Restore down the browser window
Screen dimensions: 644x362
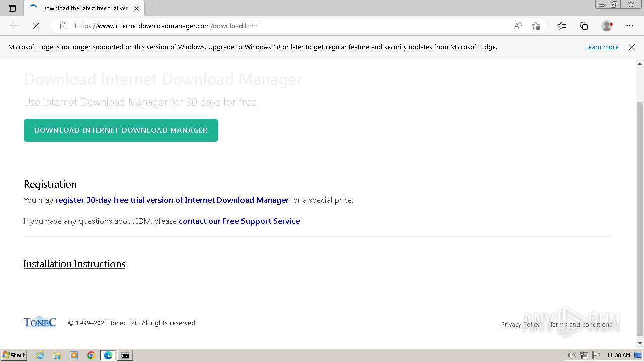pyautogui.click(x=614, y=5)
